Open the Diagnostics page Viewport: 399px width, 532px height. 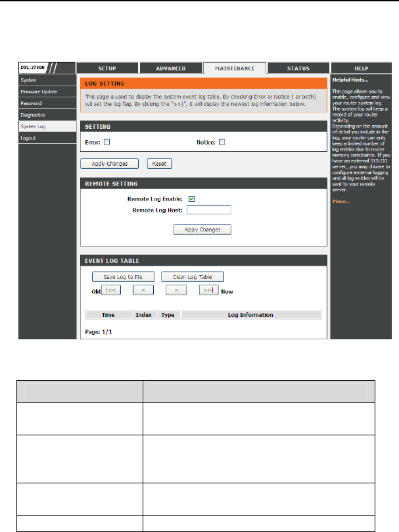(x=47, y=115)
